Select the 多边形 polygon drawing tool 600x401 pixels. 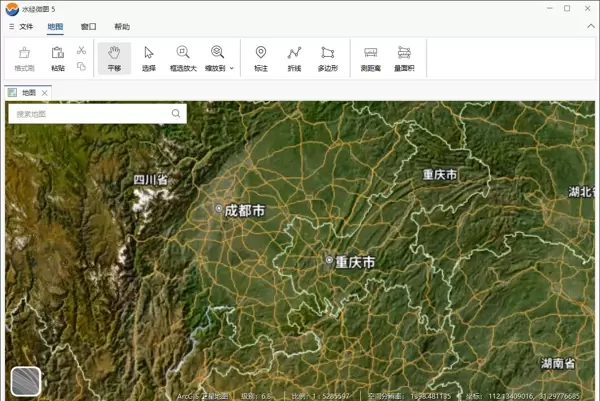[x=328, y=58]
